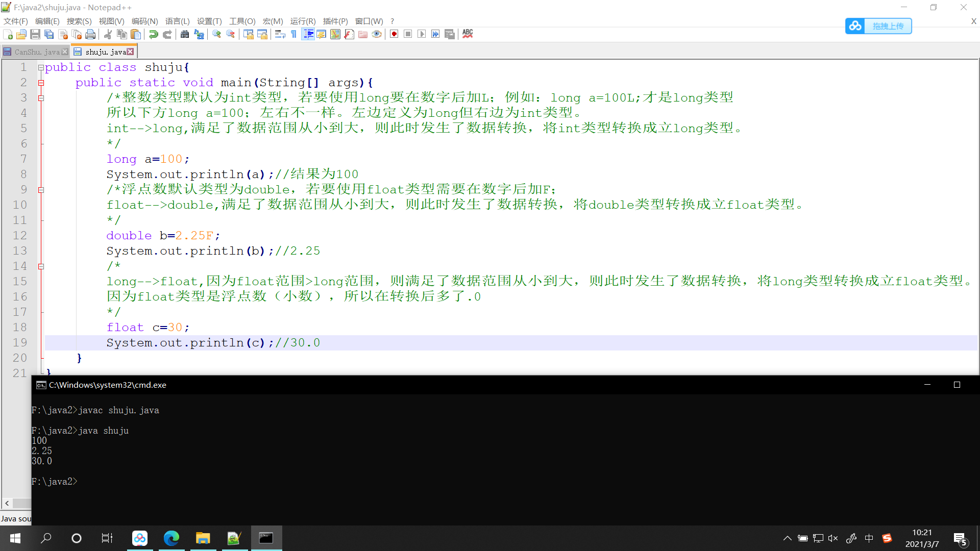Screen dimensions: 980x551
Task: Toggle word wrap
Action: click(x=280, y=34)
